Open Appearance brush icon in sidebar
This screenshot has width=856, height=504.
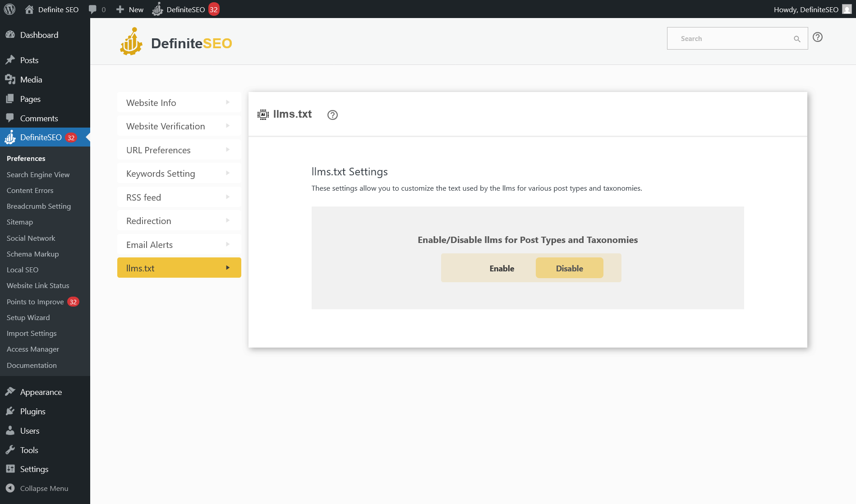(10, 392)
